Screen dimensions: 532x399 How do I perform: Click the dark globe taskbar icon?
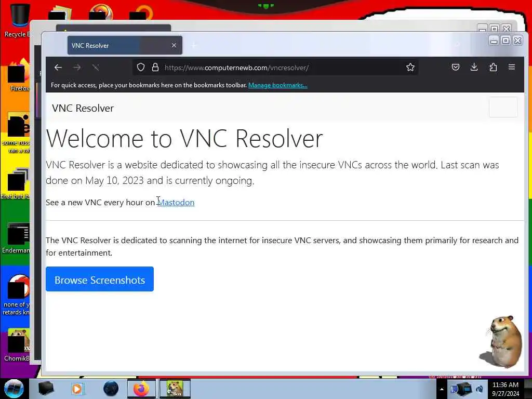111,389
